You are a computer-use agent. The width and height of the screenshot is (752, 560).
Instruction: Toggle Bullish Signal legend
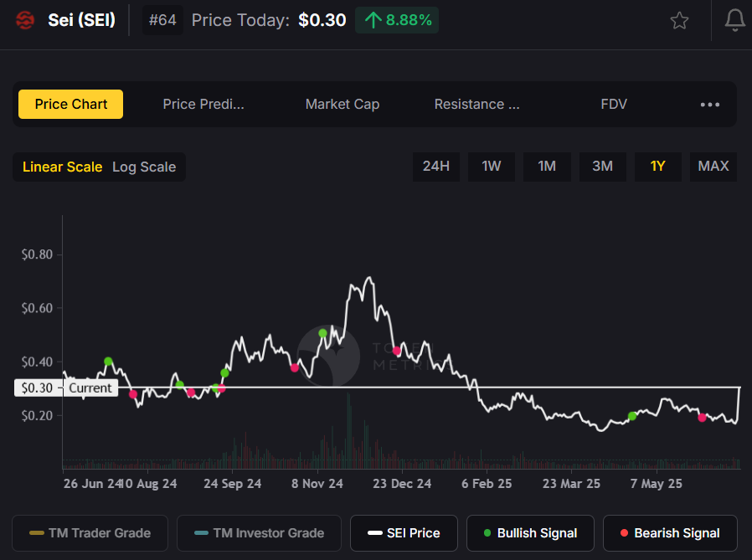point(530,532)
